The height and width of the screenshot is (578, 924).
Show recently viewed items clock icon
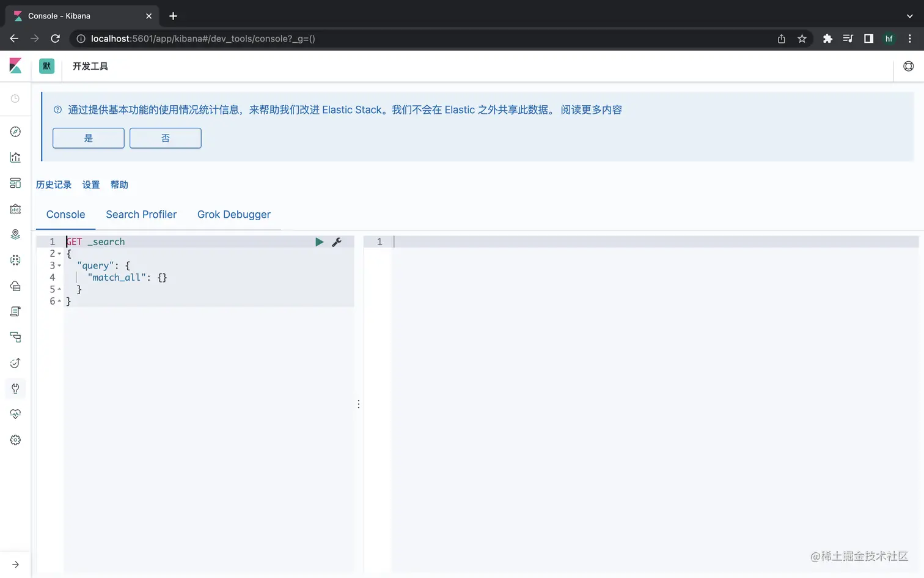(15, 99)
